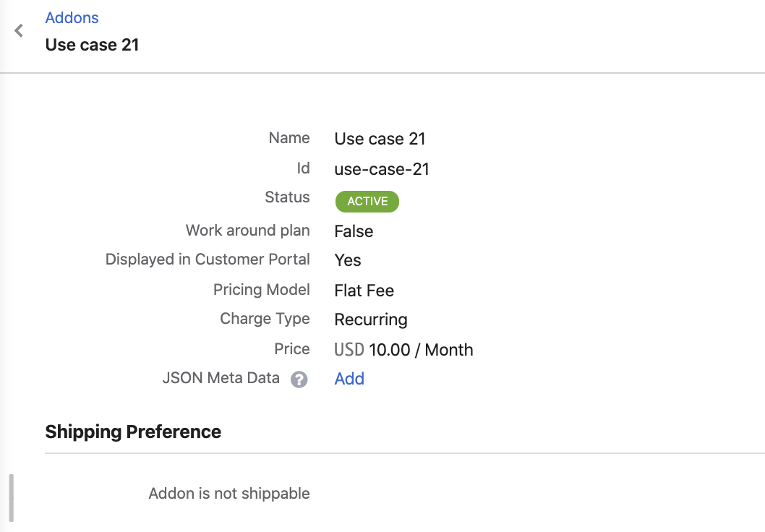Viewport: 765px width, 532px height.
Task: Click Add link for JSON Meta Data
Action: (x=349, y=379)
